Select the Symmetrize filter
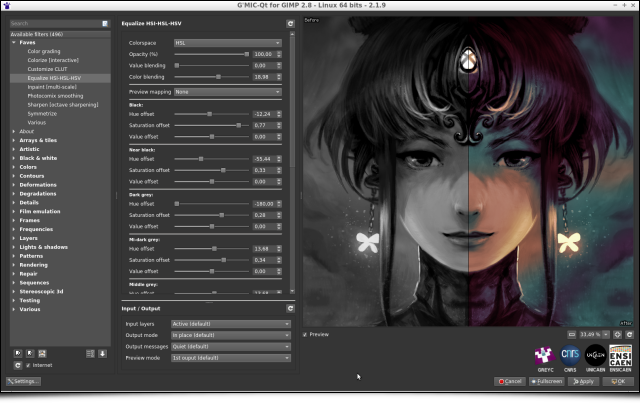640x403 pixels. pos(42,114)
